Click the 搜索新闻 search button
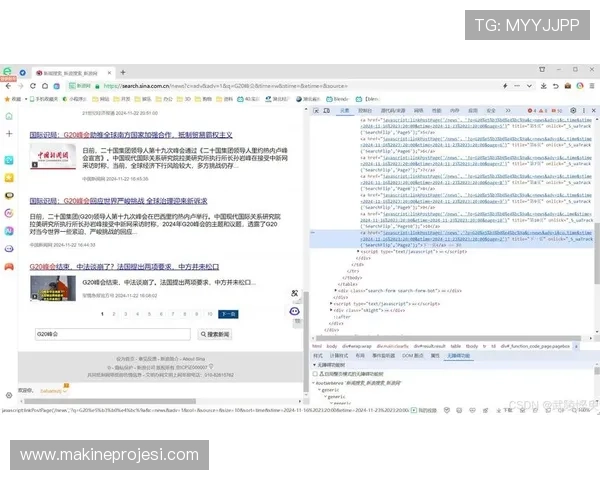Image resolution: width=600 pixels, height=480 pixels. (217, 334)
